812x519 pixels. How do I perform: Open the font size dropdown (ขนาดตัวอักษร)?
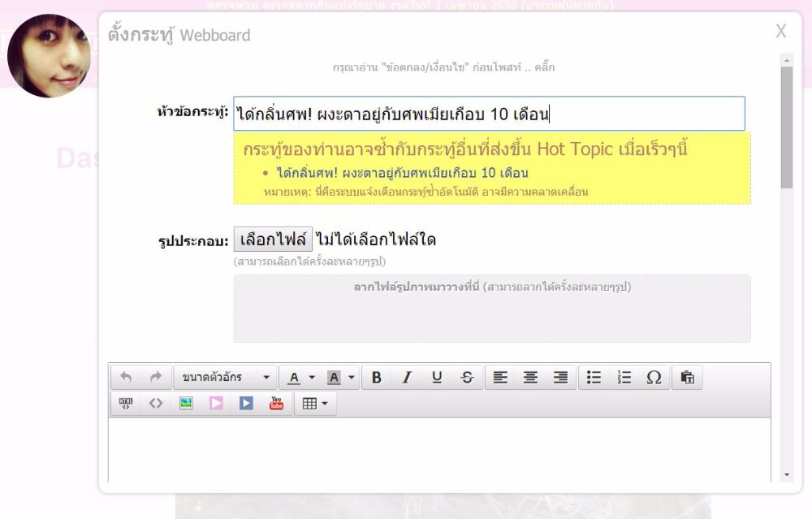[x=225, y=378]
